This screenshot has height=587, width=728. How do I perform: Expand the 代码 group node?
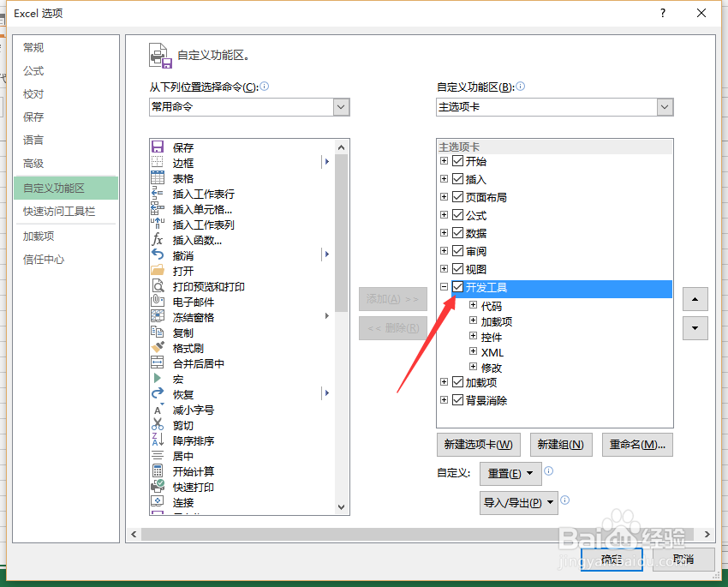coord(473,305)
